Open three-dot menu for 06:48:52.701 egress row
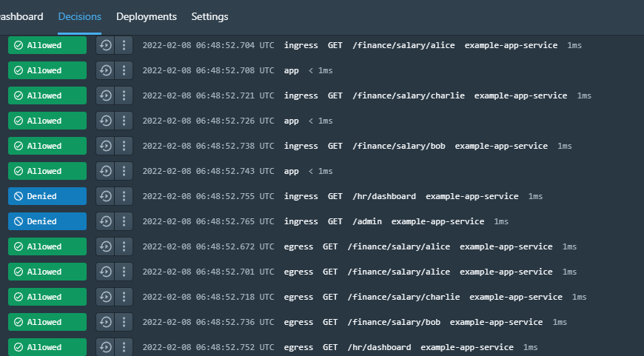Screen dimensions: 644x356 coord(124,272)
